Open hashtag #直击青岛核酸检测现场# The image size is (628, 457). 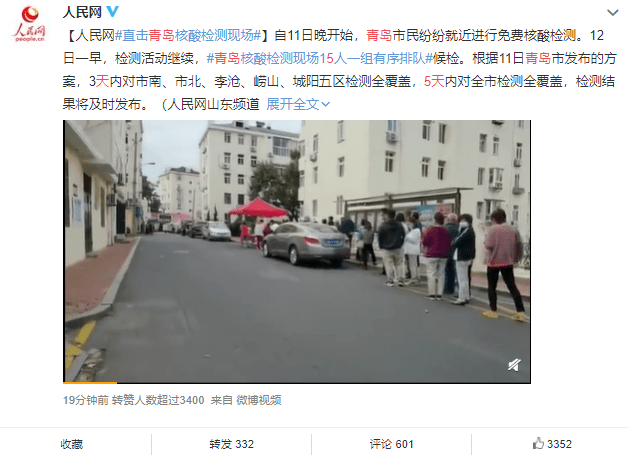click(x=189, y=36)
